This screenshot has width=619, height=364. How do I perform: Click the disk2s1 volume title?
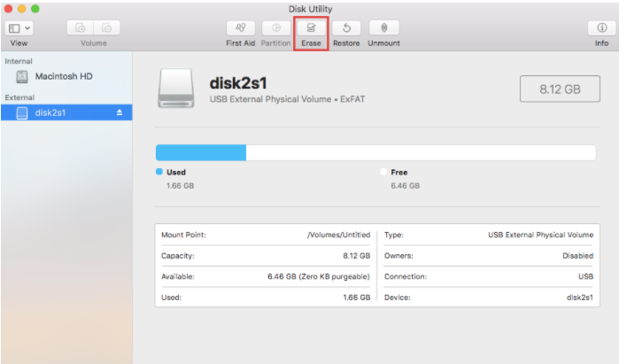point(238,83)
